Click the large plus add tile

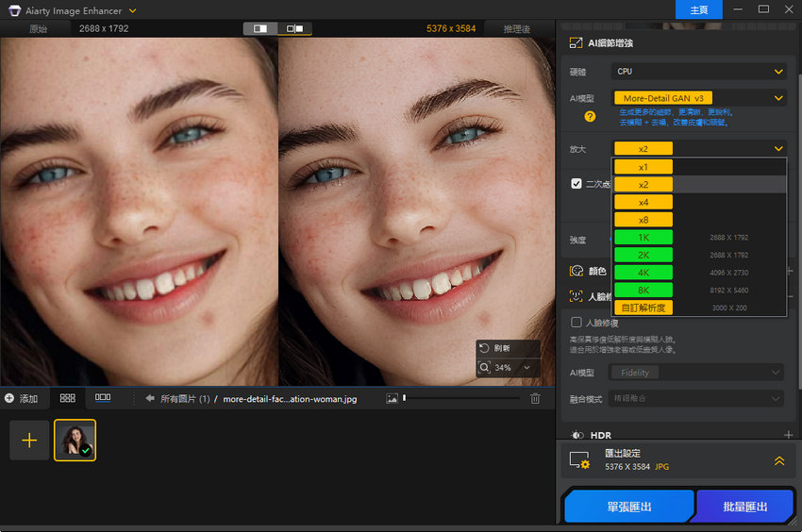coord(29,440)
